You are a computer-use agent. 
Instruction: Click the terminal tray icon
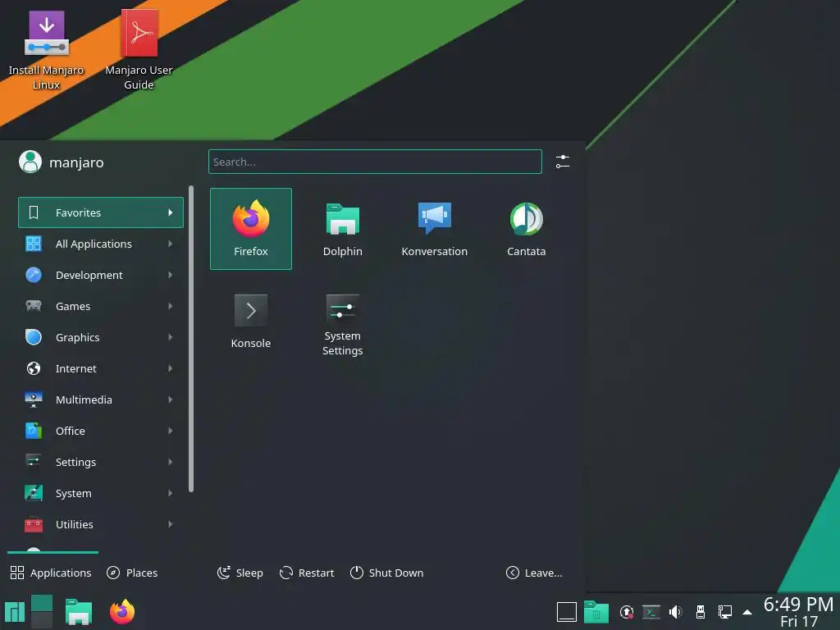(651, 612)
